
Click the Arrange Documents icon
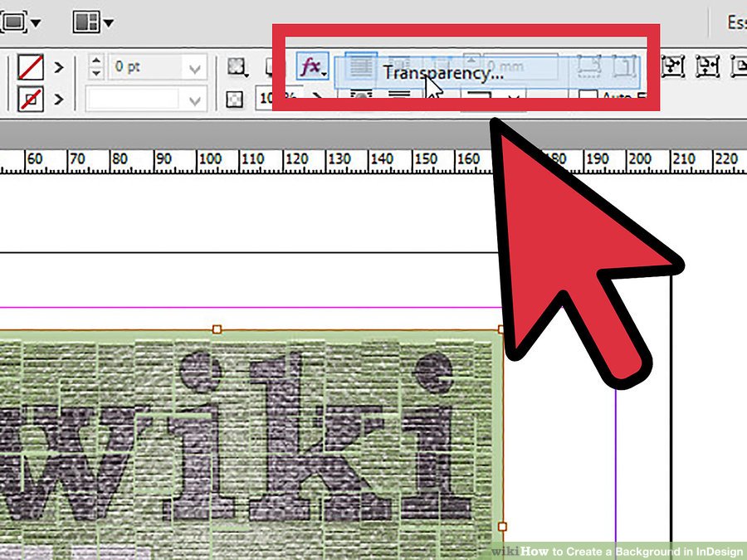coord(86,22)
